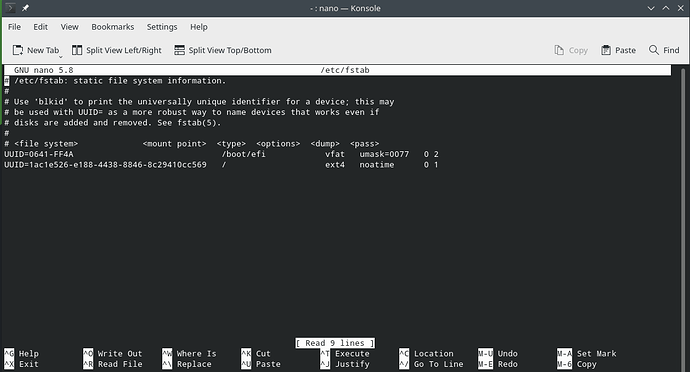Click the '<file system>' column header comment

[46, 144]
